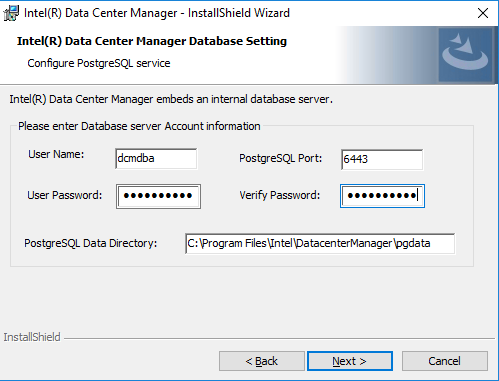Click the InstallShield branding text

32,337
